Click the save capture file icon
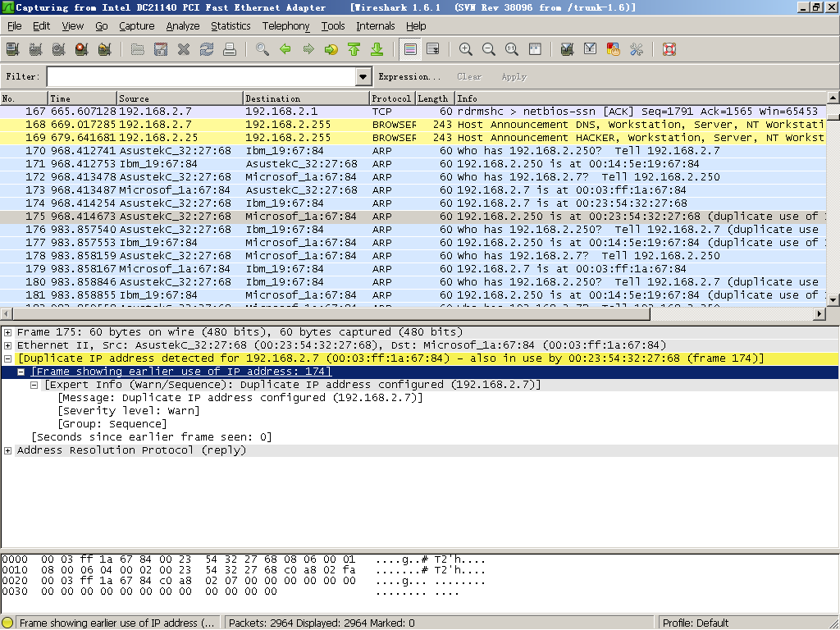 click(x=161, y=49)
